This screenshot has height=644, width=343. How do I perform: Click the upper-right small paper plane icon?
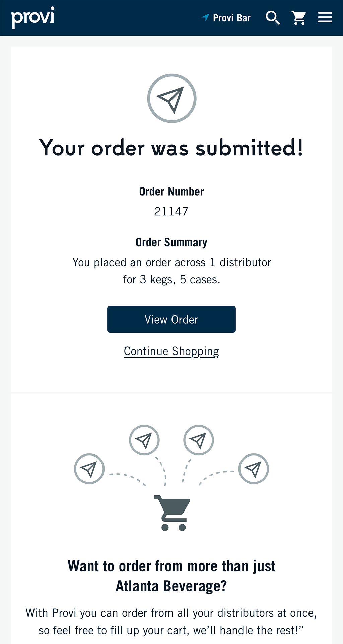(x=199, y=440)
